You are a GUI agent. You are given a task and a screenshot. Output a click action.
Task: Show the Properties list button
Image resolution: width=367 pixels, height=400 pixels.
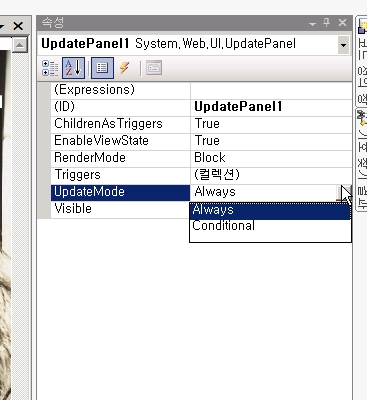102,68
